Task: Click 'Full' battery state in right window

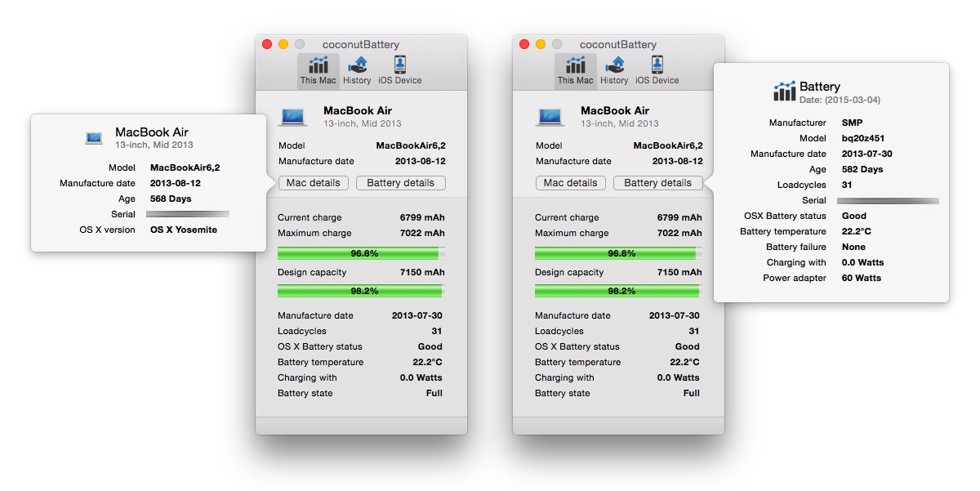Action: [692, 393]
